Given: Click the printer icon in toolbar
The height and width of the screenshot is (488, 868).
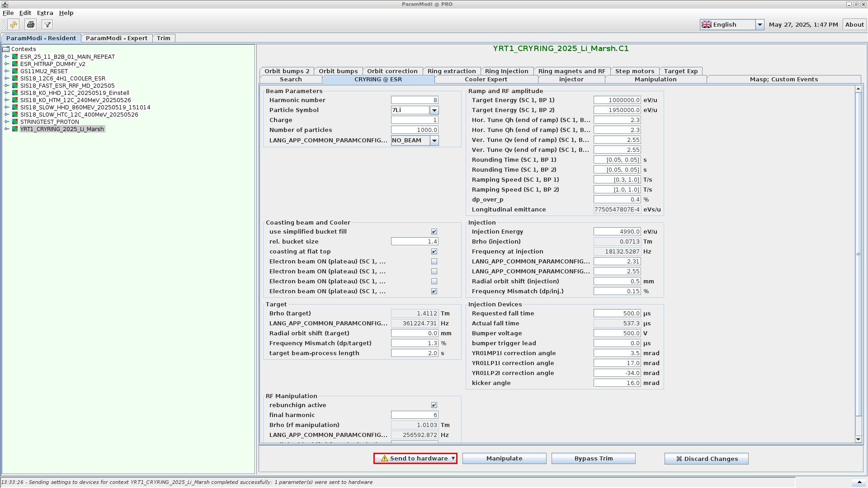Looking at the screenshot, I should [x=30, y=24].
